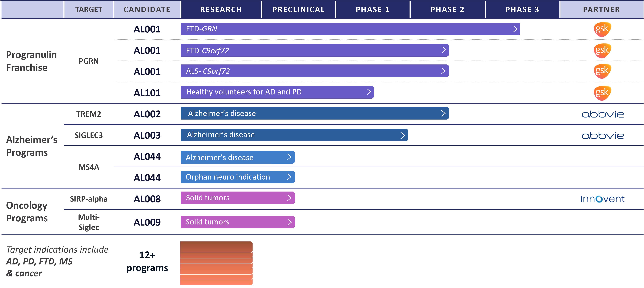The image size is (644, 288).
Task: Click the GSK logo beside AL101 row
Action: [x=603, y=93]
